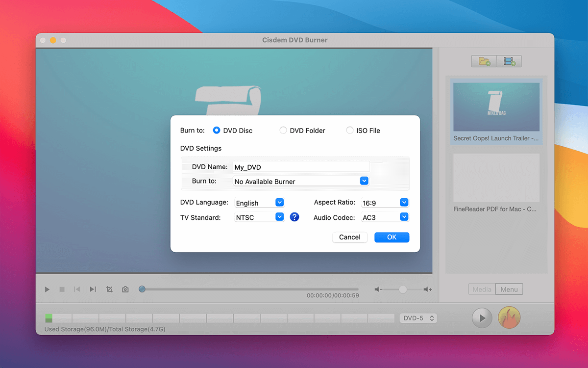Click the play button under the preview

(47, 289)
